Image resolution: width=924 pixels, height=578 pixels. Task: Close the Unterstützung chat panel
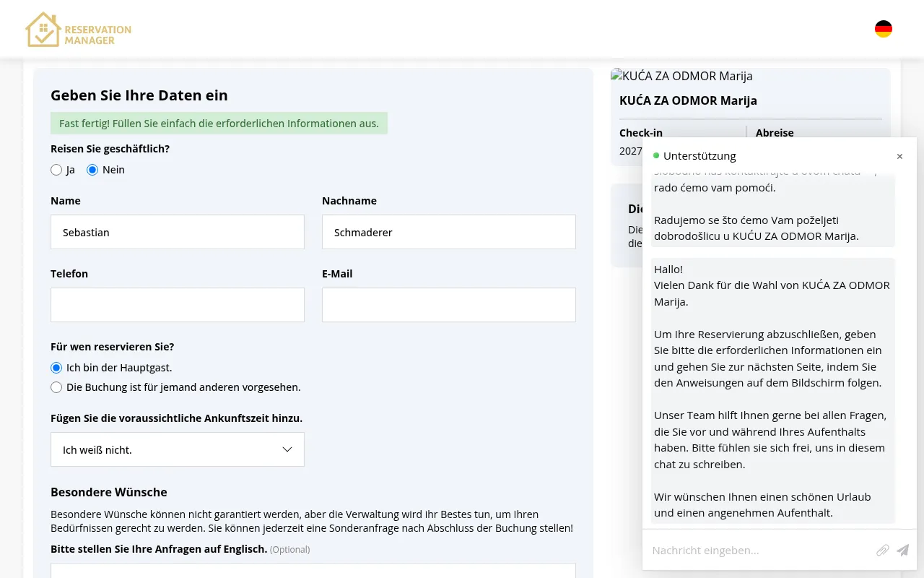pos(899,156)
